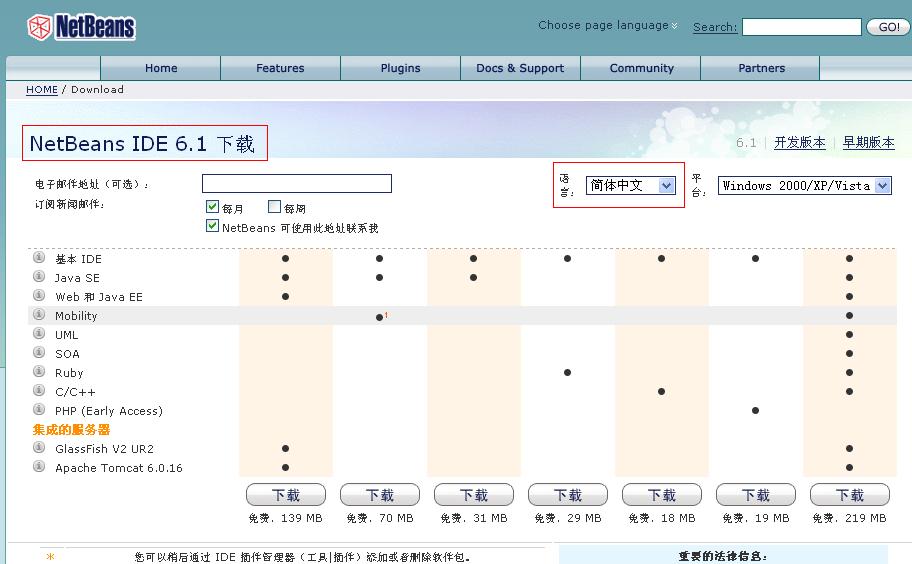Open info icon beside Java SE
Viewport: 912px width, 564px height.
click(39, 276)
